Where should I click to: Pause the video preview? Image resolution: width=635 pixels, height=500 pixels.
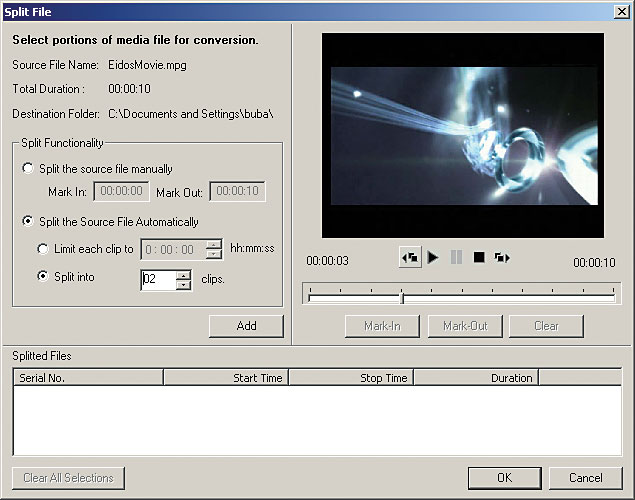[456, 257]
